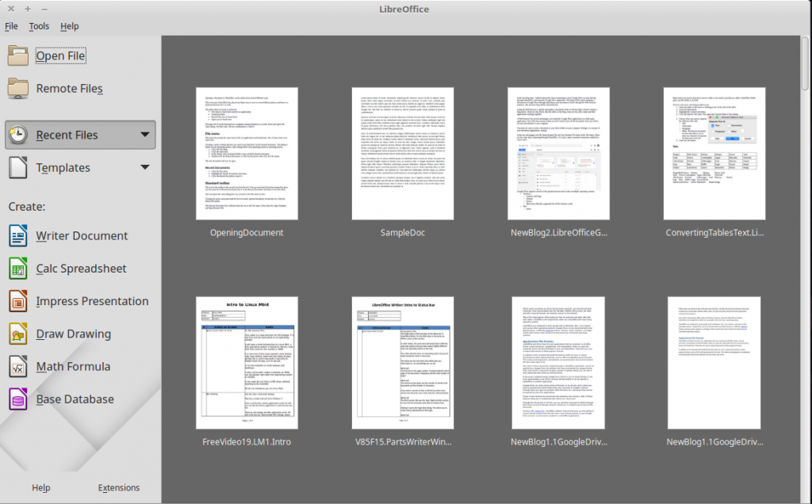Viewport: 812px width, 504px height.
Task: Click the NewBlog2.LibreOfficeG... file name
Action: click(559, 233)
